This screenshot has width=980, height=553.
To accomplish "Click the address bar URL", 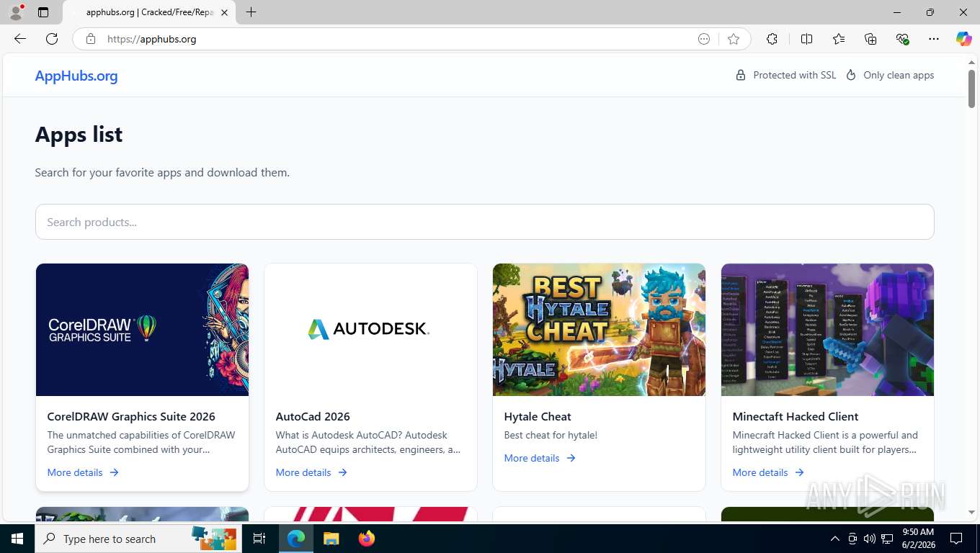I will [152, 39].
